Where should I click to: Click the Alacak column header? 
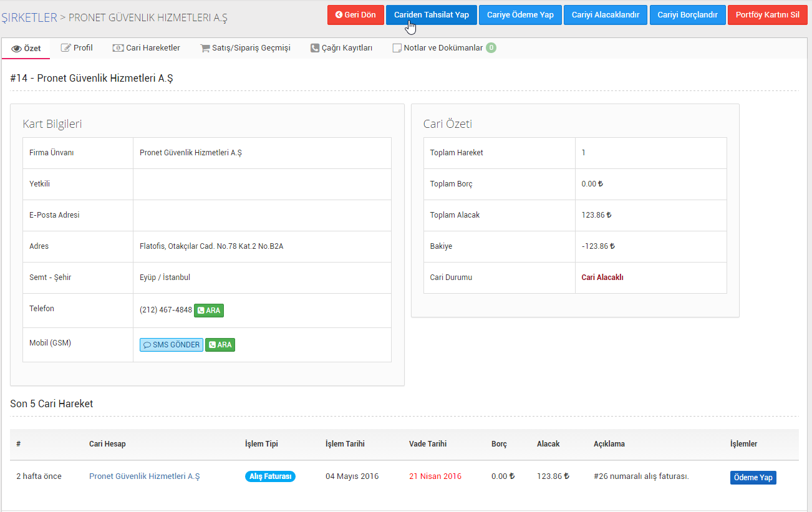click(548, 444)
